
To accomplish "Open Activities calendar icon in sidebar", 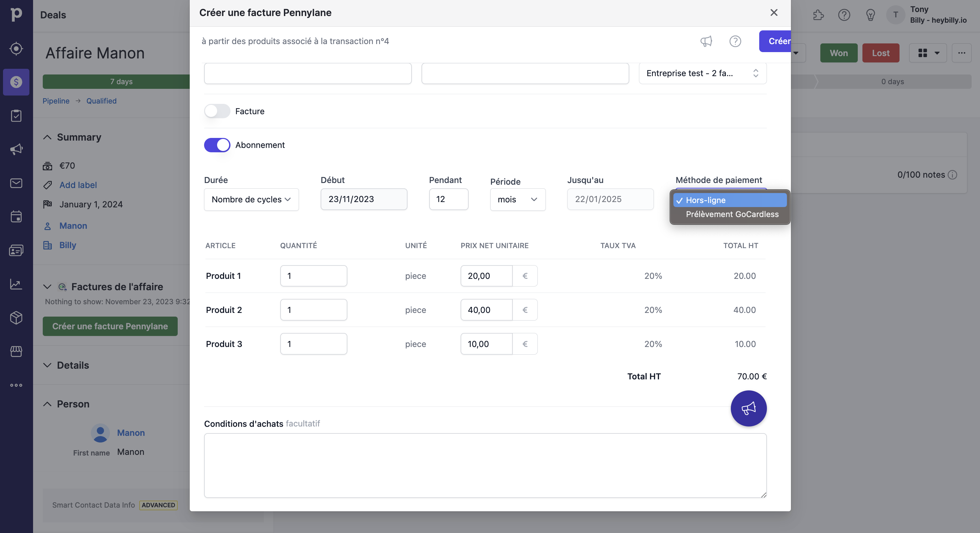I will 16,216.
